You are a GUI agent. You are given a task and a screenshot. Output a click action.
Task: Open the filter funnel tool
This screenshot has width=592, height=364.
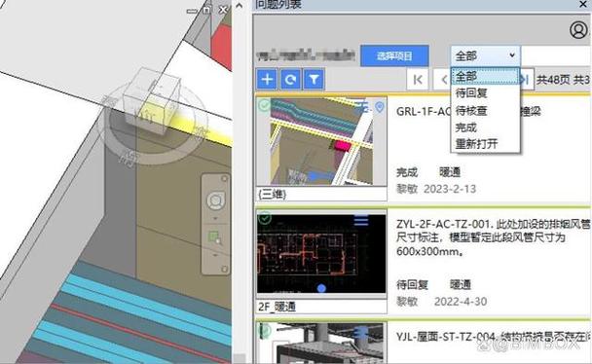(x=314, y=79)
